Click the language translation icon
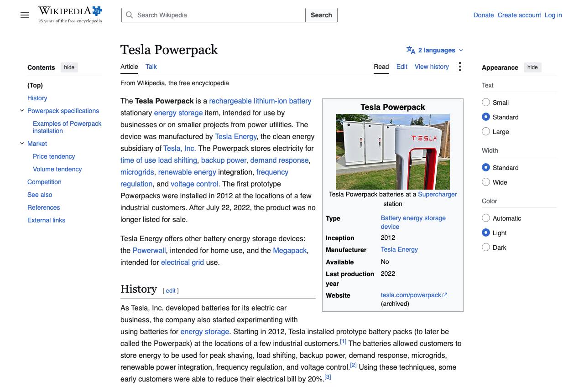This screenshot has height=392, width=584. click(x=411, y=50)
